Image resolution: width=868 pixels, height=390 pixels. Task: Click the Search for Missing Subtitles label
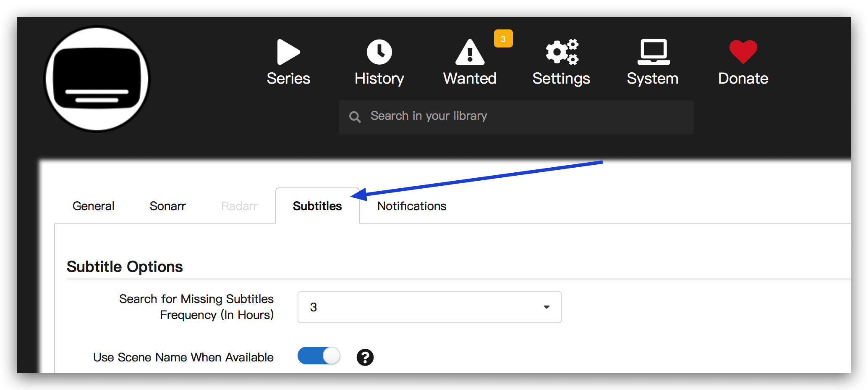tap(196, 307)
